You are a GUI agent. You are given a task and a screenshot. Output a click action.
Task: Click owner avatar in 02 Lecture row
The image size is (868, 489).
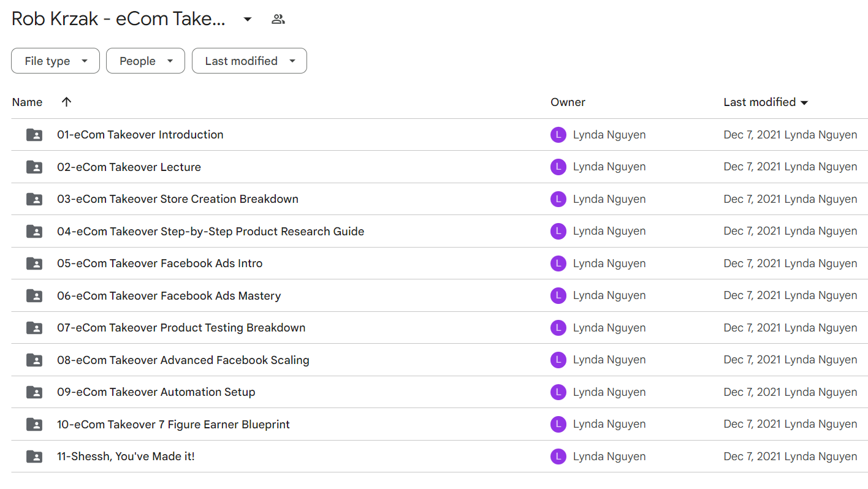tap(558, 167)
